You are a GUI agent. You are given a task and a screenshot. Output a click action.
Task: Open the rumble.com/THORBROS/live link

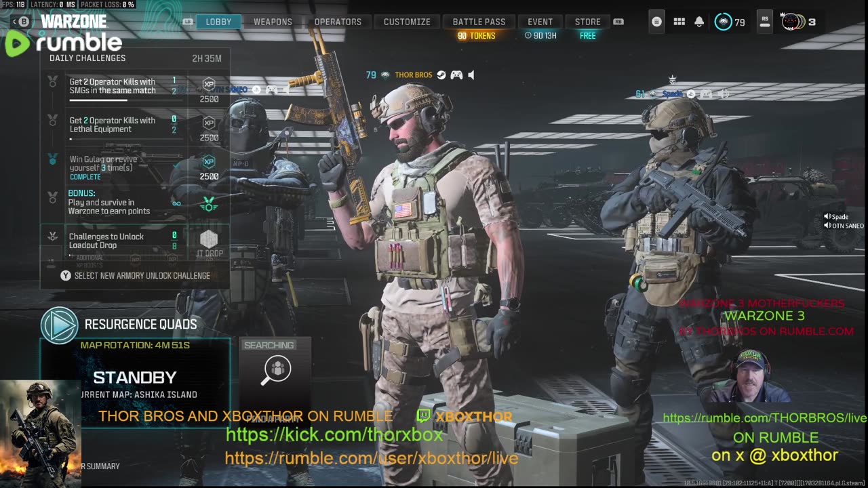(x=764, y=418)
